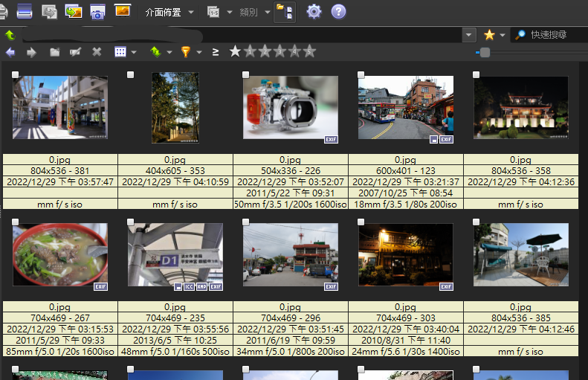This screenshot has height=380, width=588.
Task: Tick checkbox of the 704x469 - 267 image
Action: [x=16, y=222]
